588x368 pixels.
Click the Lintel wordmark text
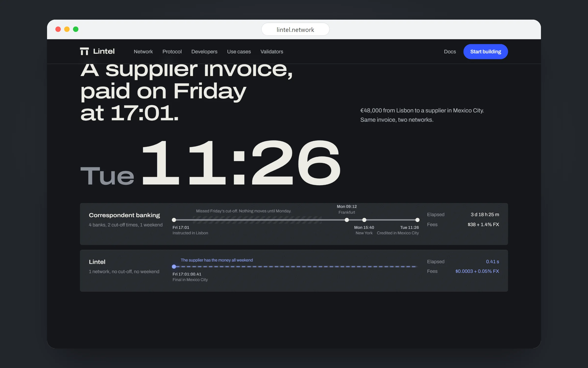click(x=104, y=51)
